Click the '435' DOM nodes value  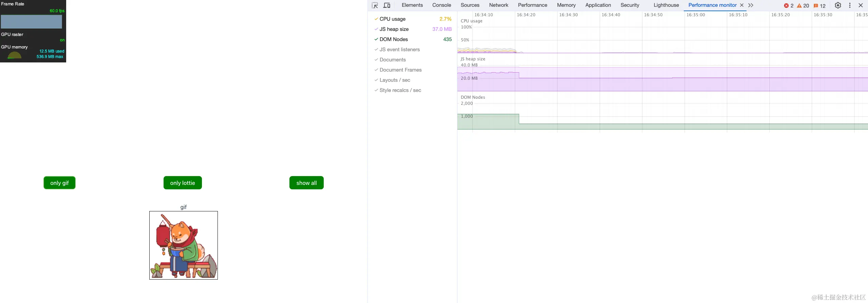click(x=447, y=39)
